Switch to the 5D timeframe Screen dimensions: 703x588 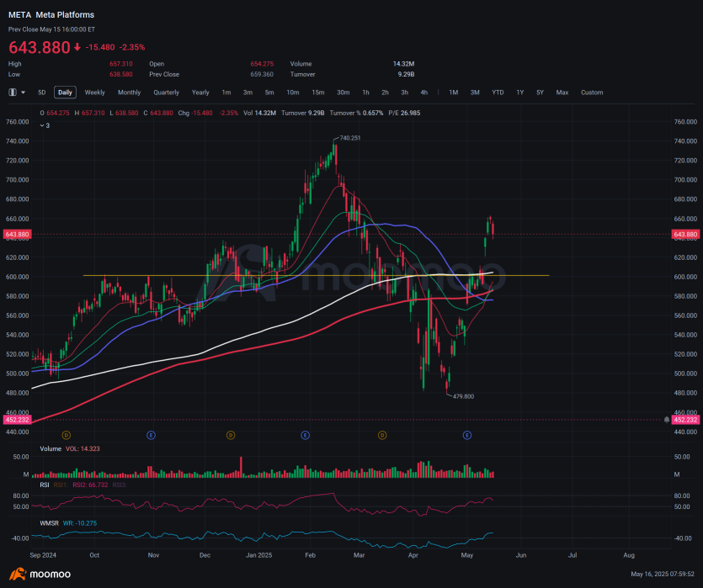tap(42, 93)
